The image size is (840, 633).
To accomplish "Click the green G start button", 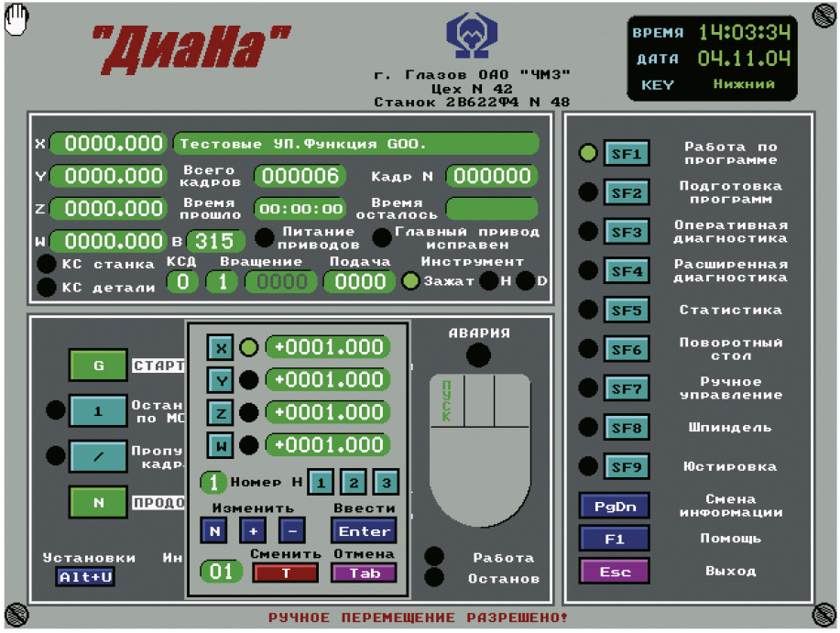I will click(98, 366).
